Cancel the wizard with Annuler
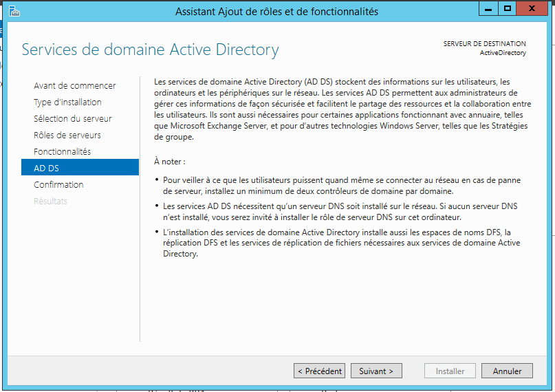The image size is (555, 392). coord(507,371)
